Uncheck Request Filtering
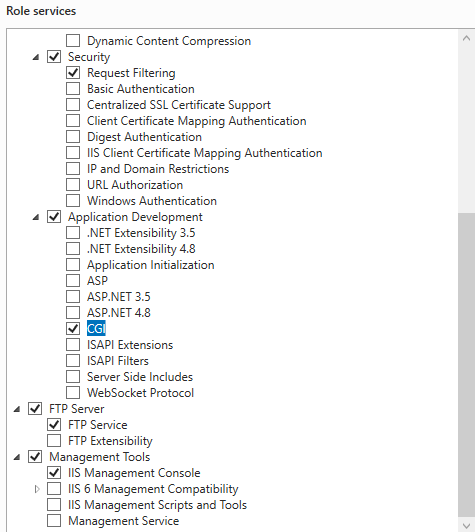The width and height of the screenshot is (475, 532). pos(73,73)
